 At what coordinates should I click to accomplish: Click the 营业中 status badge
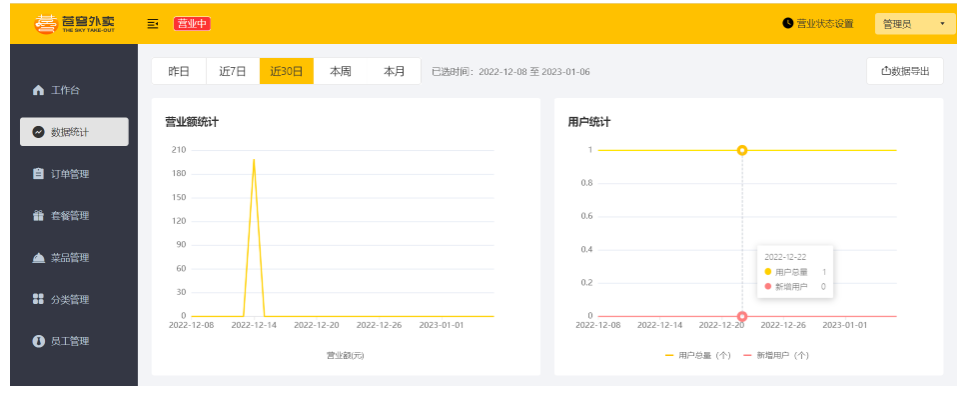click(x=192, y=24)
